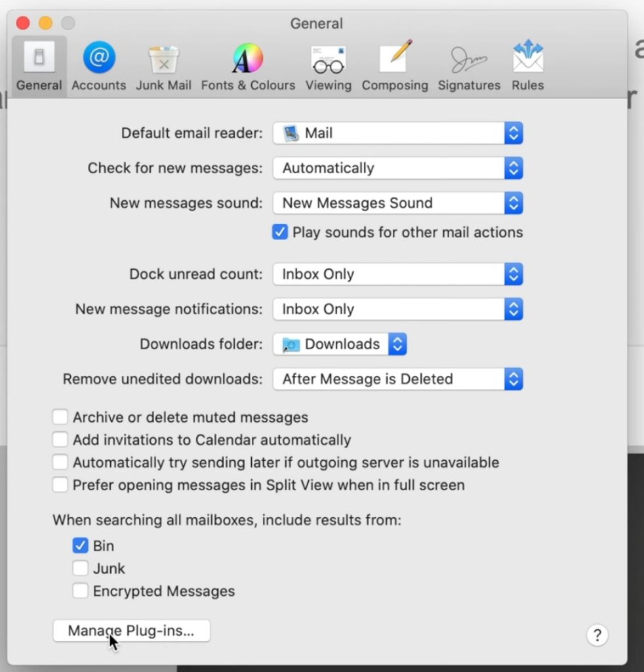Untick Play sounds for other mail actions
The width and height of the screenshot is (644, 672).
pos(280,232)
